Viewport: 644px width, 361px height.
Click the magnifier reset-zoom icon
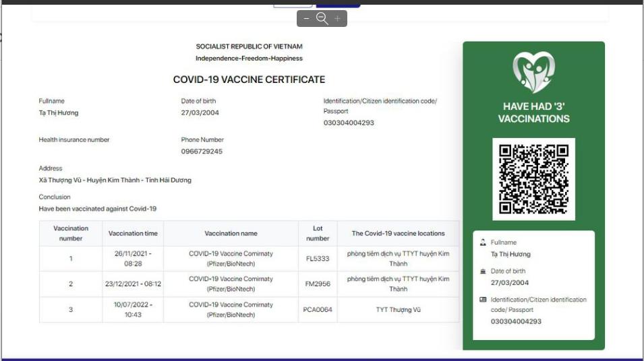pyautogui.click(x=322, y=19)
